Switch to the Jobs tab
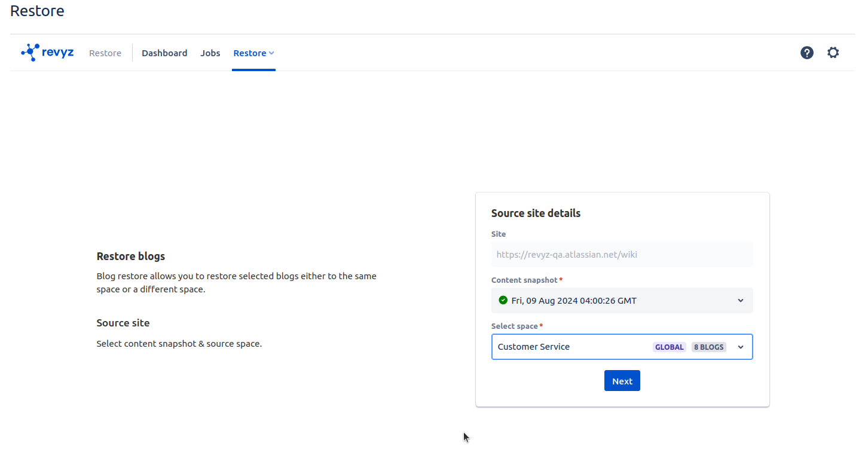This screenshot has width=868, height=449. (x=210, y=53)
